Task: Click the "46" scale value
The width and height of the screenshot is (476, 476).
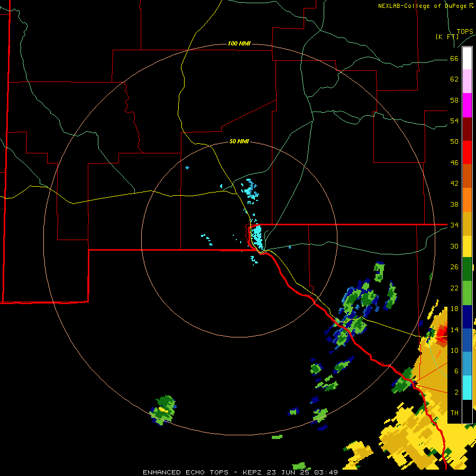Action: pyautogui.click(x=454, y=163)
